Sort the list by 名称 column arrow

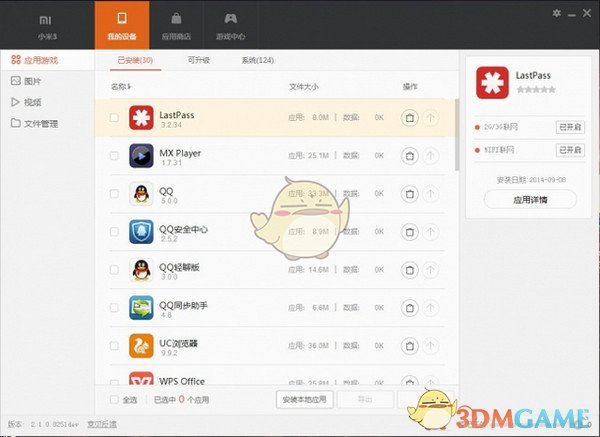pyautogui.click(x=130, y=87)
